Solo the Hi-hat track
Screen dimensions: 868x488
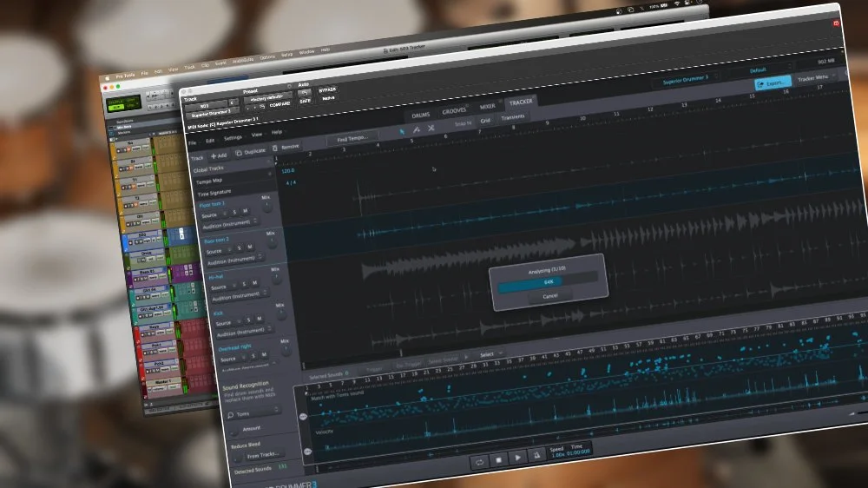tap(244, 284)
